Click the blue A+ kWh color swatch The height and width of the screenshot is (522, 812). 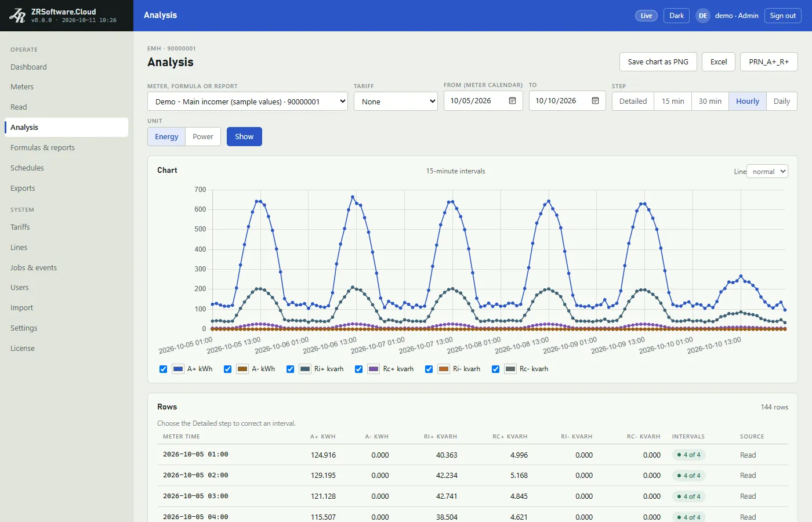pos(178,369)
